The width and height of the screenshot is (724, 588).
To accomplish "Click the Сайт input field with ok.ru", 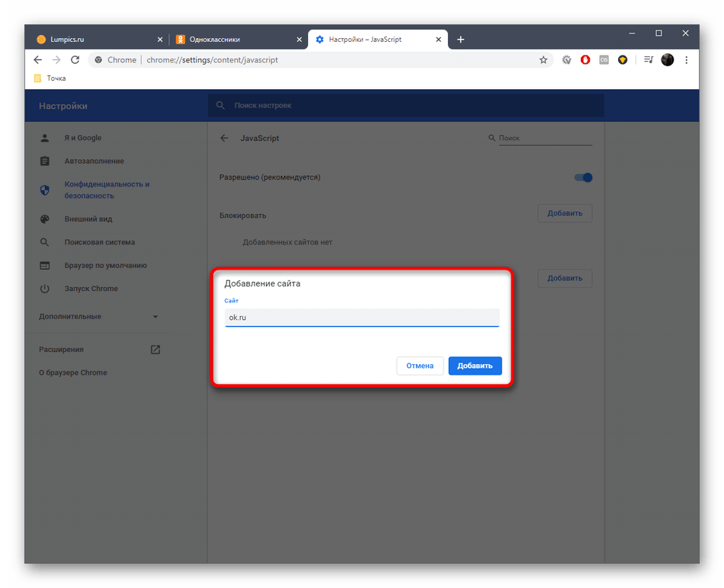I will pyautogui.click(x=362, y=318).
